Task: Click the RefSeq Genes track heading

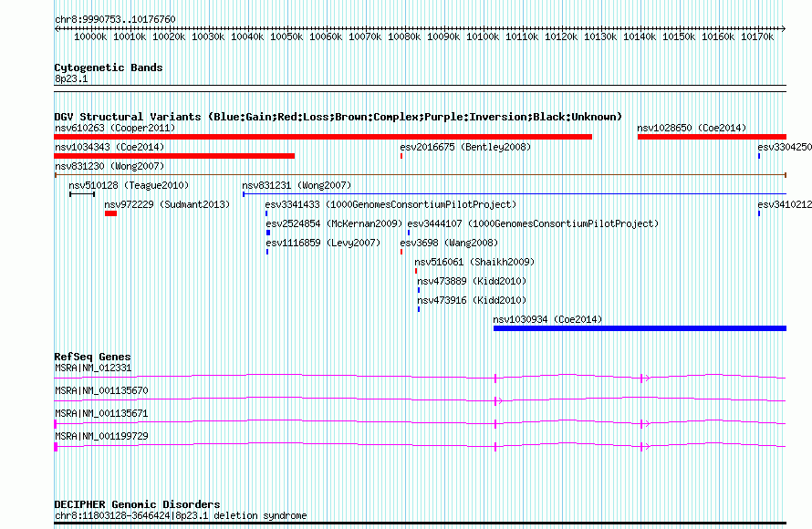Action: tap(93, 357)
